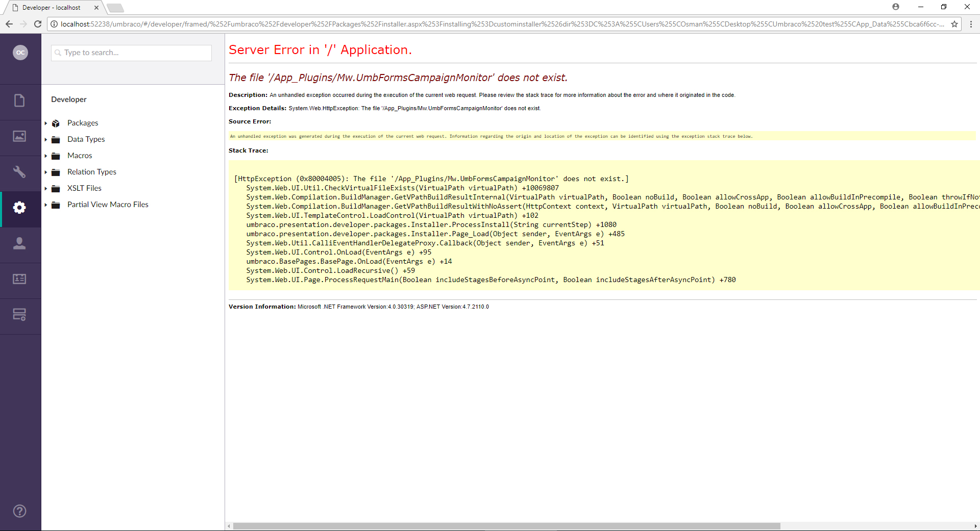Click the Stack Trace label
The width and height of the screenshot is (980, 531).
point(249,150)
